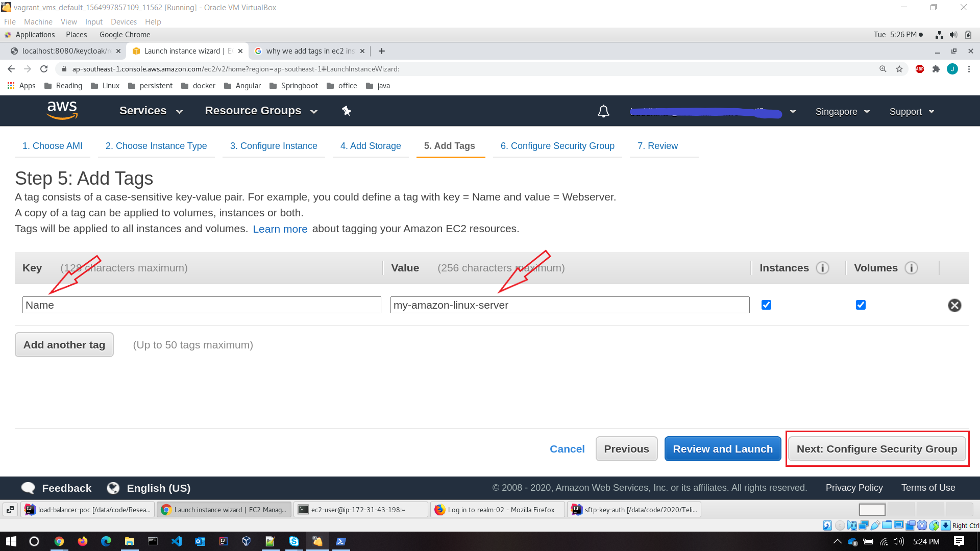Click the Volumes column info icon
980x551 pixels.
(911, 268)
